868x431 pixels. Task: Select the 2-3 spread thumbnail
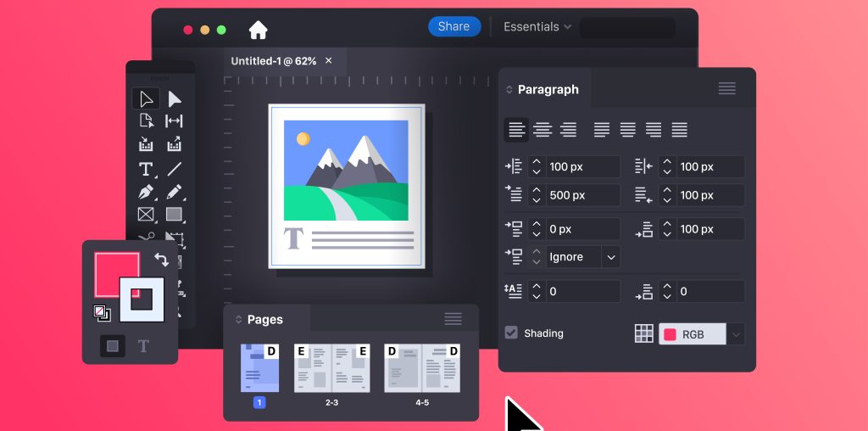click(331, 368)
